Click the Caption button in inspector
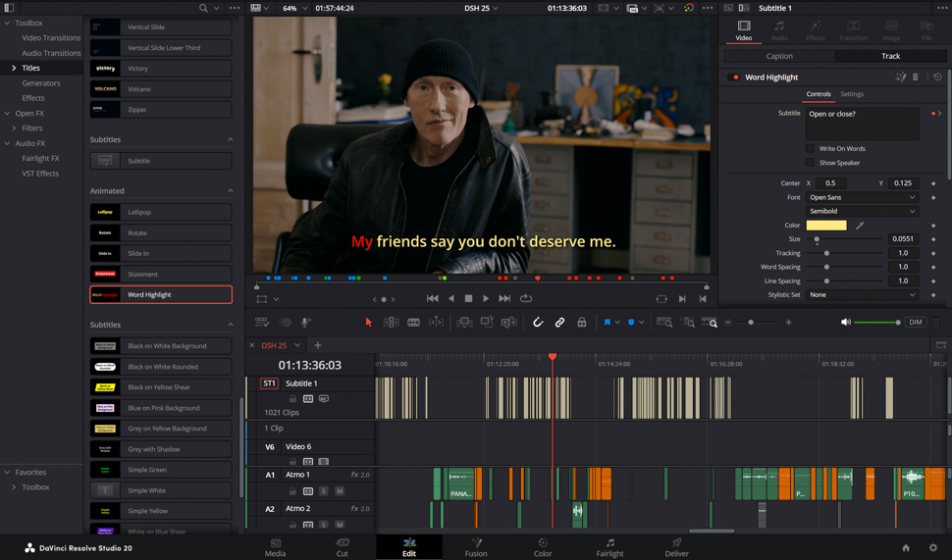 779,56
